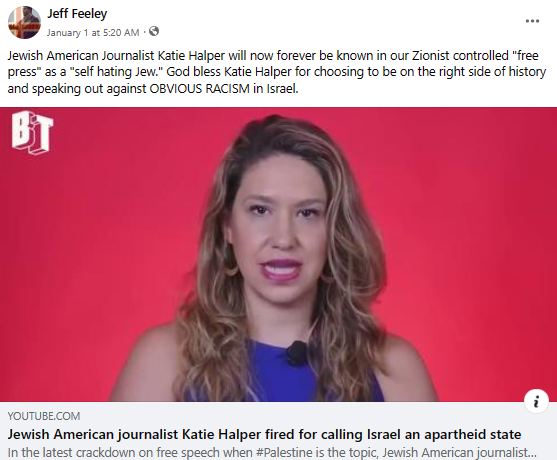Click the first line of the post text
The image size is (557, 460).
[x=273, y=56]
